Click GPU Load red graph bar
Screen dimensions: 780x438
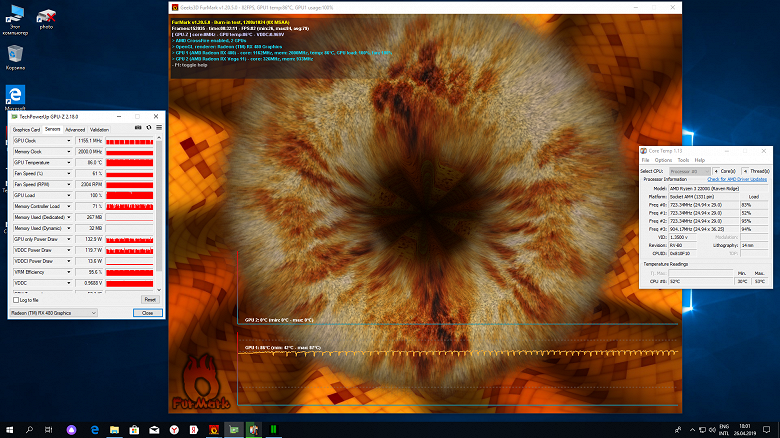point(129,196)
